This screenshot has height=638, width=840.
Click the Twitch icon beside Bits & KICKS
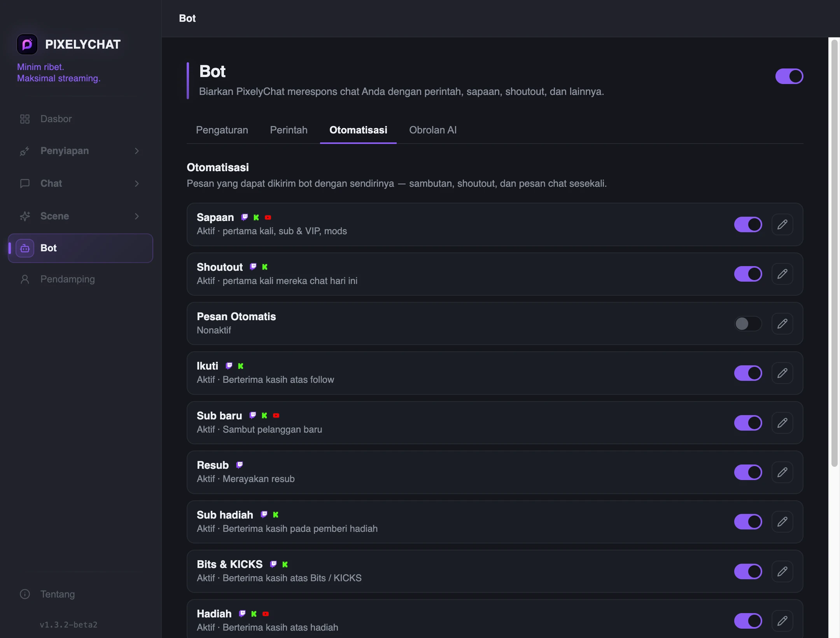pyautogui.click(x=273, y=564)
